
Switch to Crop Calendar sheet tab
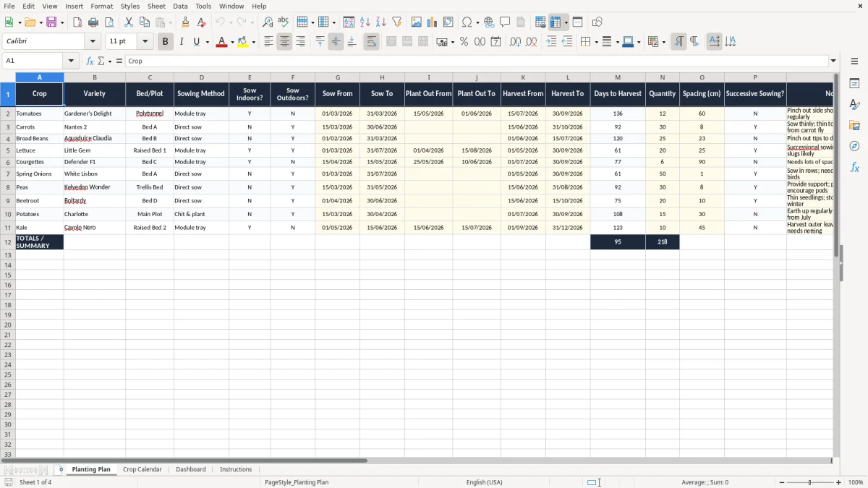click(x=142, y=470)
